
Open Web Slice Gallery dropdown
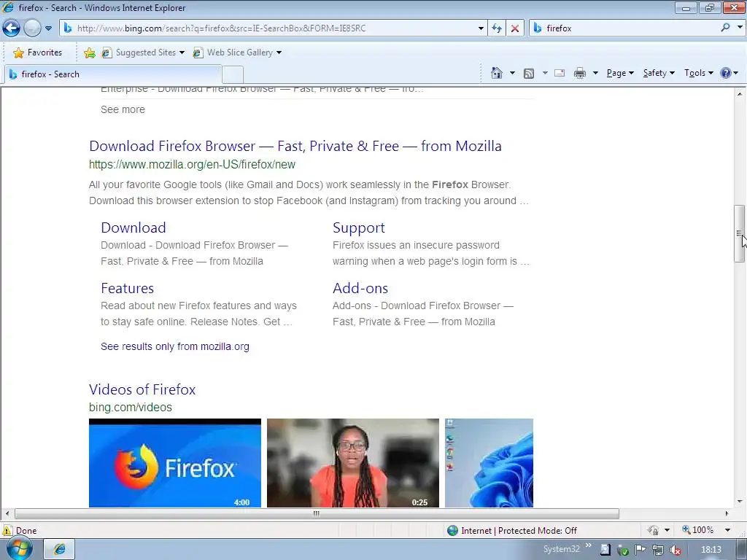coord(237,52)
